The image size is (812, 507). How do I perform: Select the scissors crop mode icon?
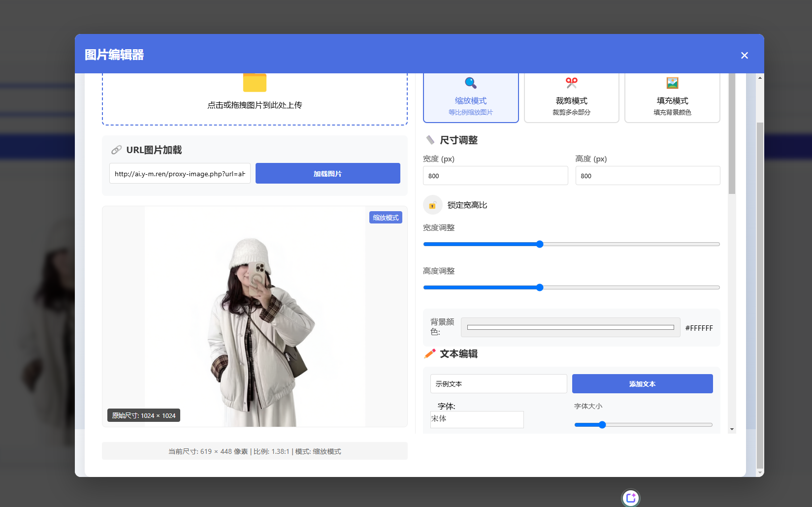point(571,83)
